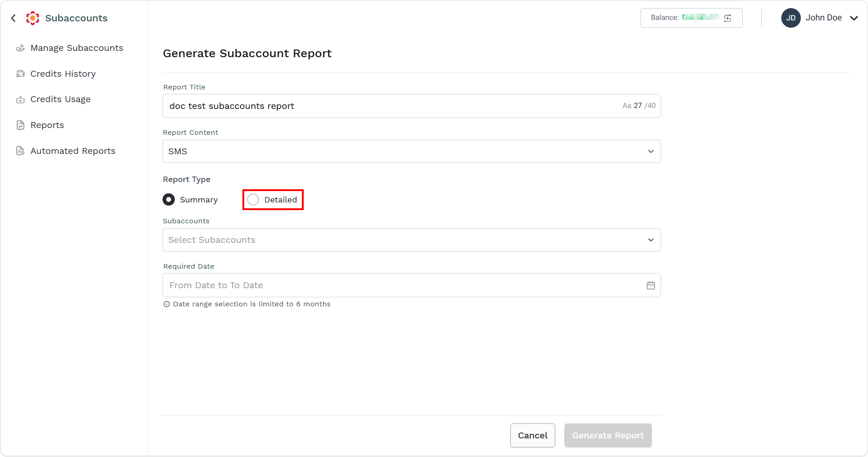Click the Credits History sidebar icon
Screen dimensions: 868x457
click(x=20, y=74)
